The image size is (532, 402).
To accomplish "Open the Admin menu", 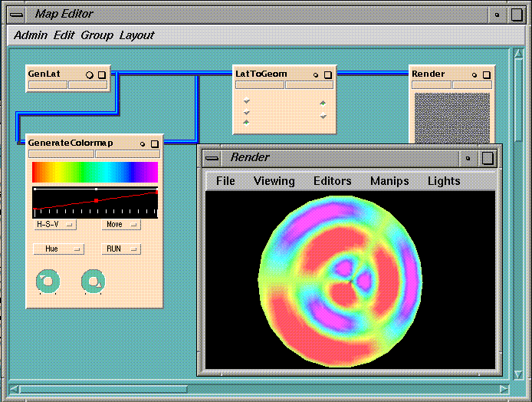I will [x=30, y=35].
